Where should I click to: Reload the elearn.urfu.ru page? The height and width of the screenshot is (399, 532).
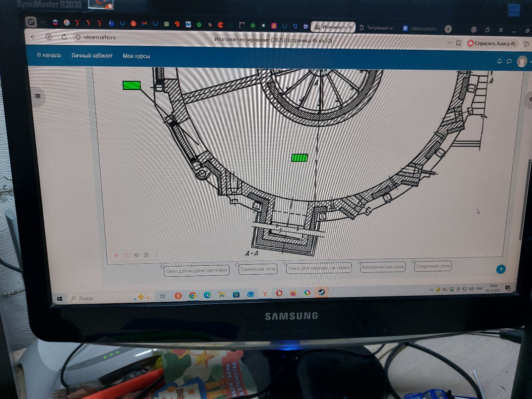64,37
